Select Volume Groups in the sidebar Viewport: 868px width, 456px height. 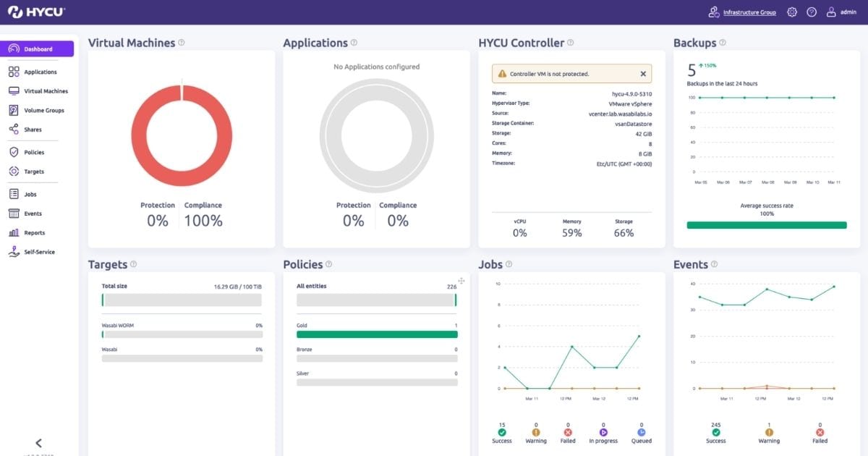pyautogui.click(x=43, y=111)
